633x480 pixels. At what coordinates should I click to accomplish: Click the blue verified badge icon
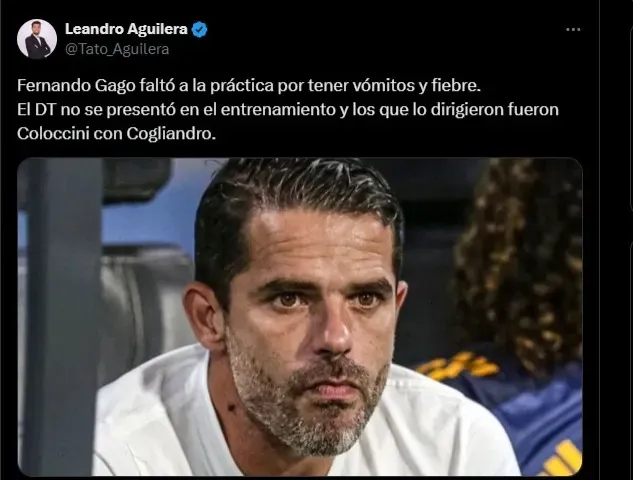tap(199, 29)
